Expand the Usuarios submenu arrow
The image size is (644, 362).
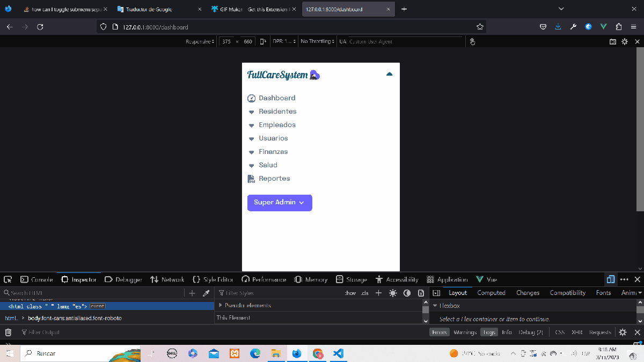coord(251,139)
